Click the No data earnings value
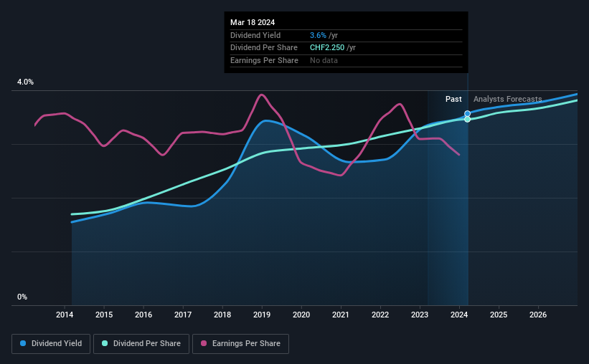The image size is (589, 364). [324, 60]
